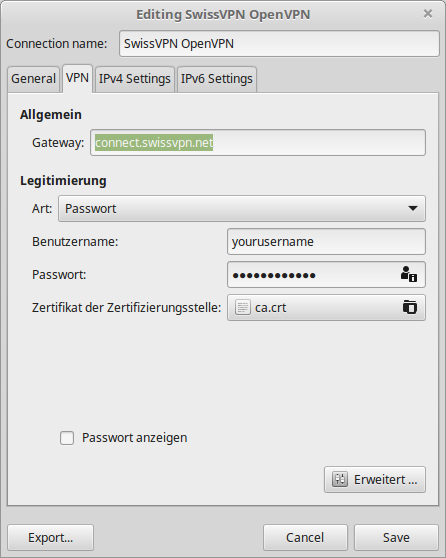The image size is (446, 558).
Task: Enable the Passwort anzeigen checkbox
Action: pos(67,438)
